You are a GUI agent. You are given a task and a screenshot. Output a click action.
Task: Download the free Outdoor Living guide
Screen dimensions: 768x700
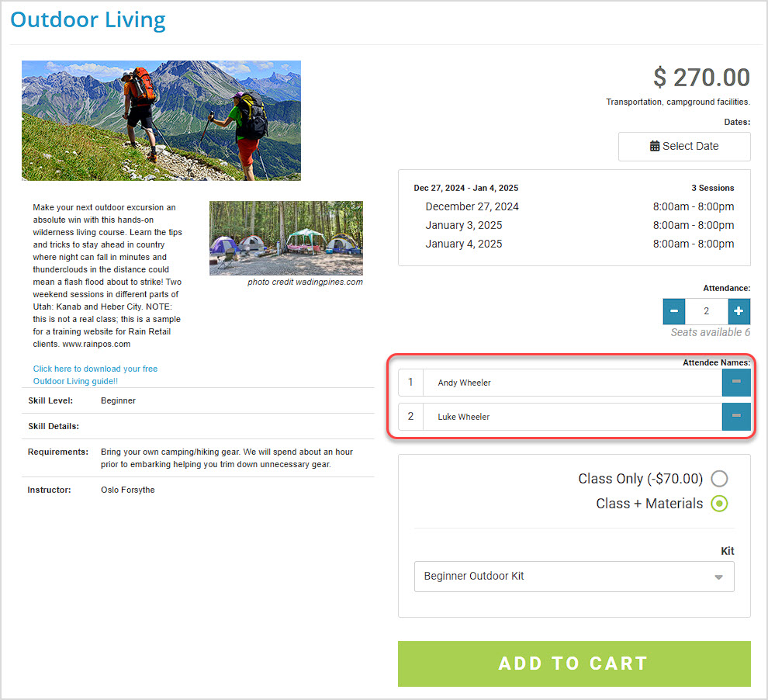click(x=95, y=375)
